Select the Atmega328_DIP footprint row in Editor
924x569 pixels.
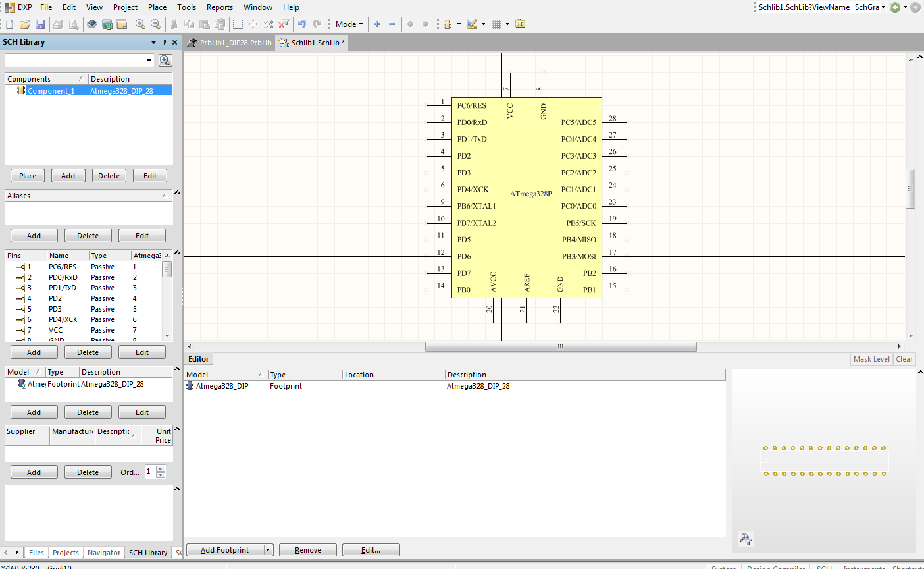(x=454, y=386)
